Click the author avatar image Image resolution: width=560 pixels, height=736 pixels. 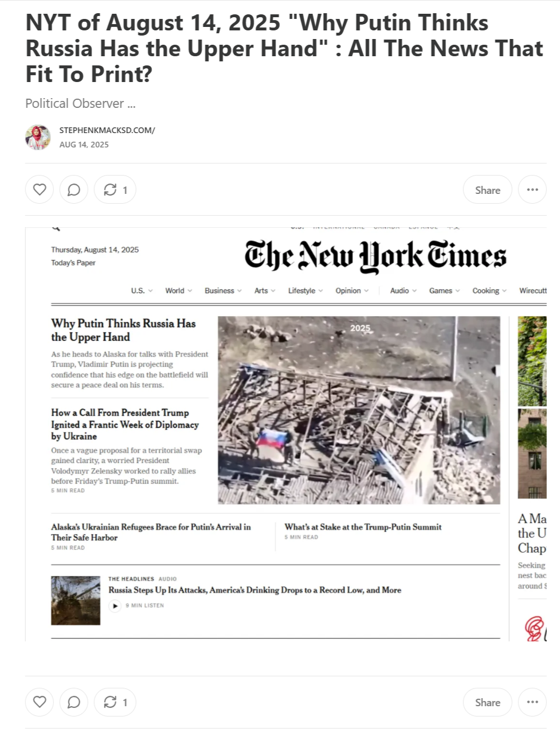tap(38, 137)
